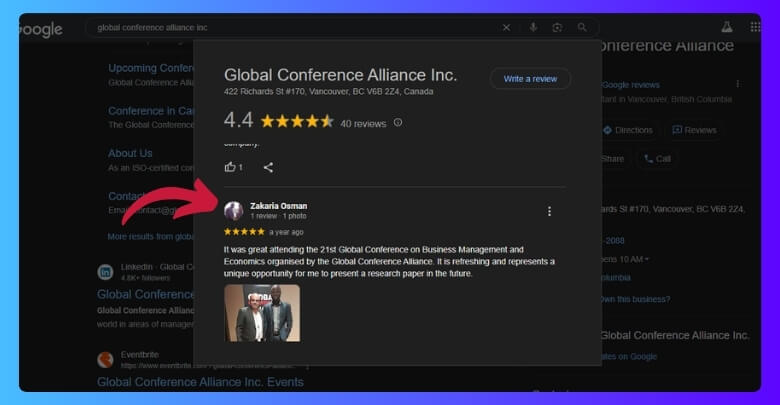Click the Eventbrite result favicon

tap(105, 359)
